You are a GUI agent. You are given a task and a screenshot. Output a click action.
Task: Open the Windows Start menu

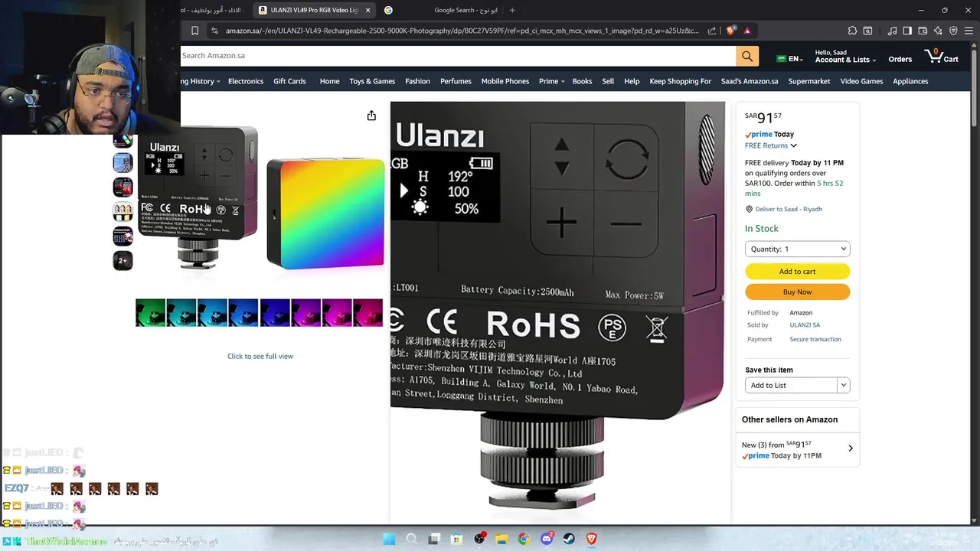pos(389,539)
